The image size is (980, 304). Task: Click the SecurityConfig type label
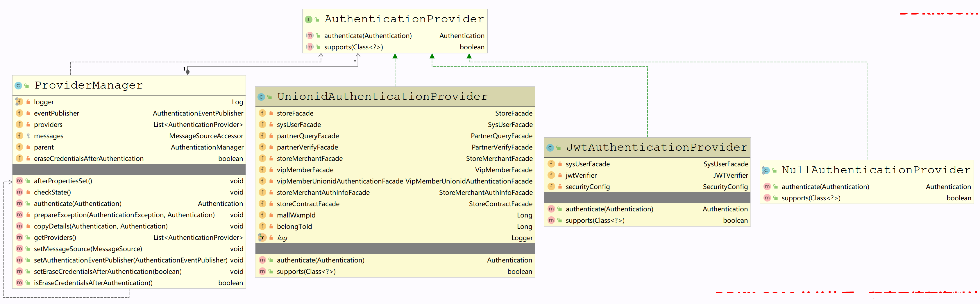click(x=725, y=187)
